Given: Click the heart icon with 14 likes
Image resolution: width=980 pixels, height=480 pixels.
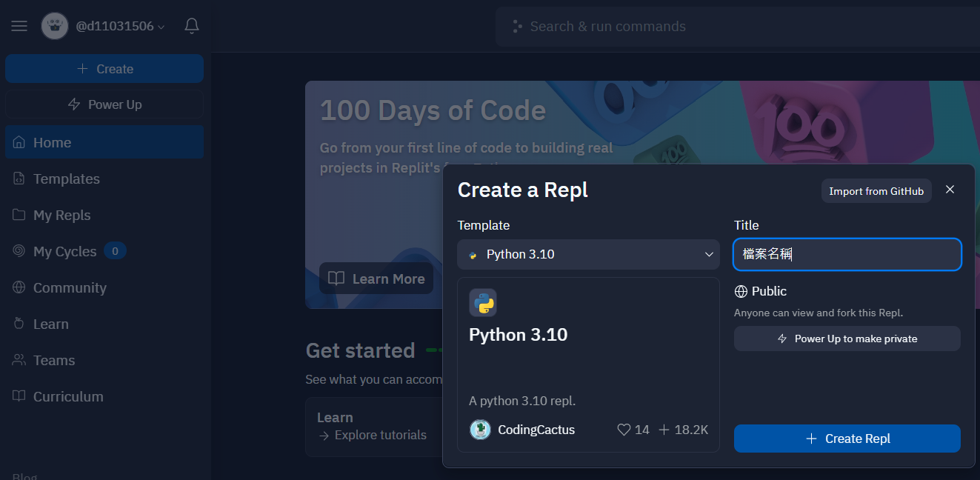Looking at the screenshot, I should [x=624, y=430].
